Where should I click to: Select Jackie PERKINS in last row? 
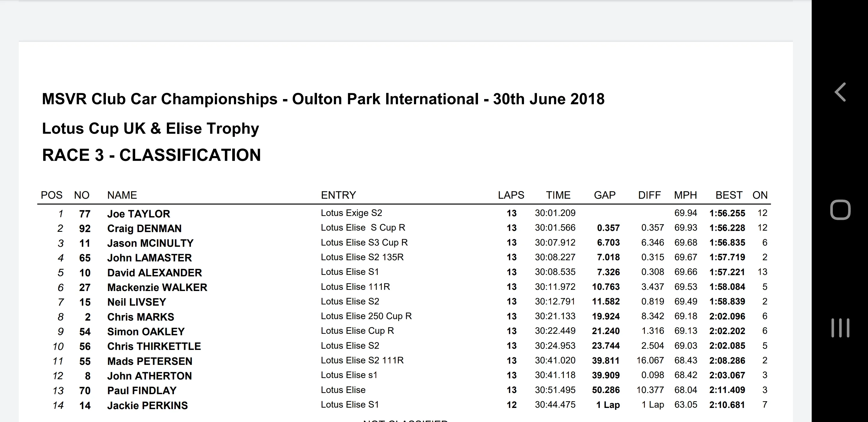(x=147, y=406)
